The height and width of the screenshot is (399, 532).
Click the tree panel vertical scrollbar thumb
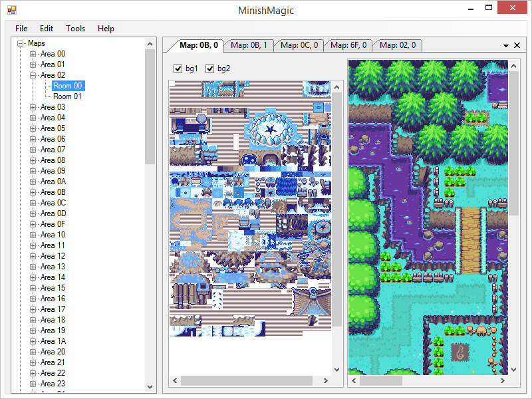pyautogui.click(x=150, y=107)
